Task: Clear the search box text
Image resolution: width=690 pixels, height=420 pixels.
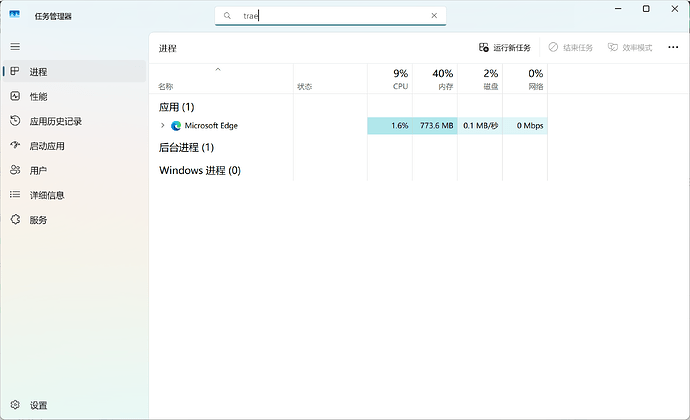Action: [x=434, y=16]
